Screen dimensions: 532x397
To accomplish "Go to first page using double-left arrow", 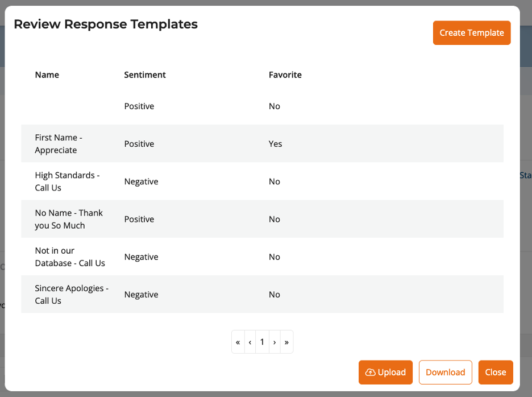I will 238,342.
